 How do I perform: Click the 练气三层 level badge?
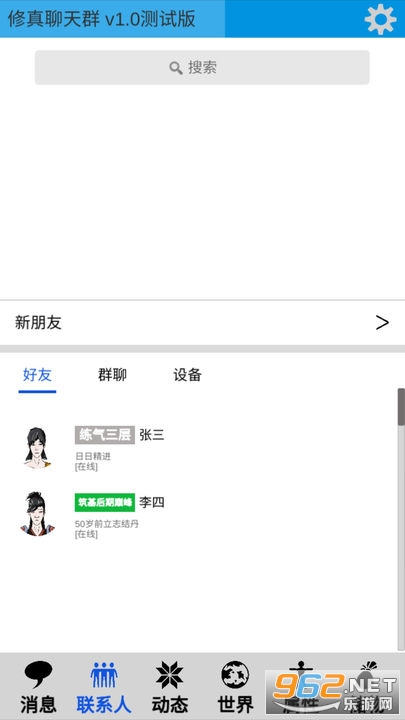tap(105, 435)
